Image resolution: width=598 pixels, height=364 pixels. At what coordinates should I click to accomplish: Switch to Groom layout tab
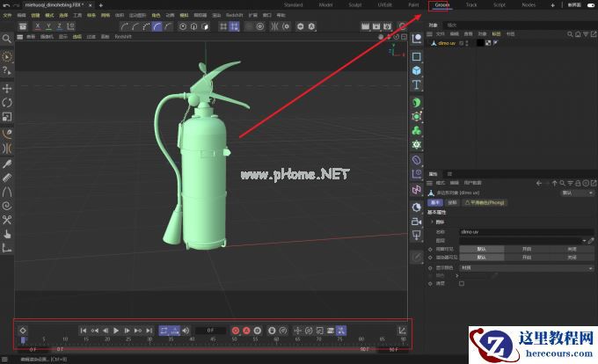442,5
